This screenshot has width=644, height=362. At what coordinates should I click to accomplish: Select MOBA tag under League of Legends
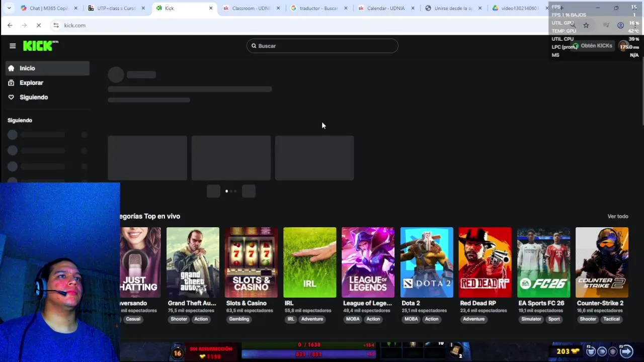(x=353, y=319)
